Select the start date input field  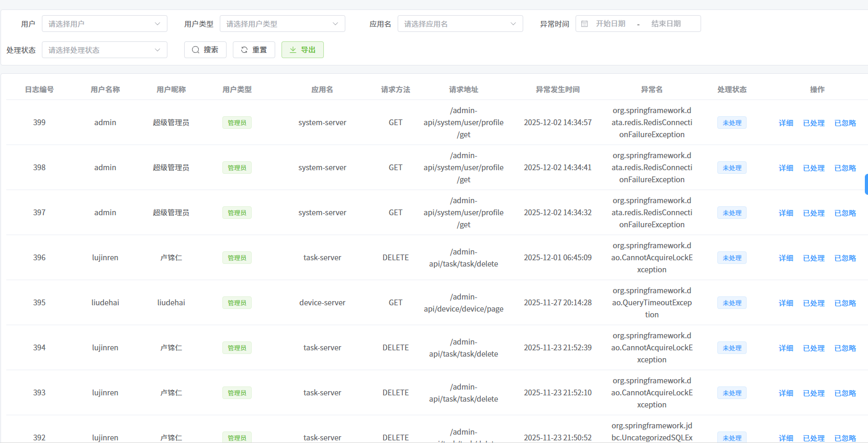[611, 24]
